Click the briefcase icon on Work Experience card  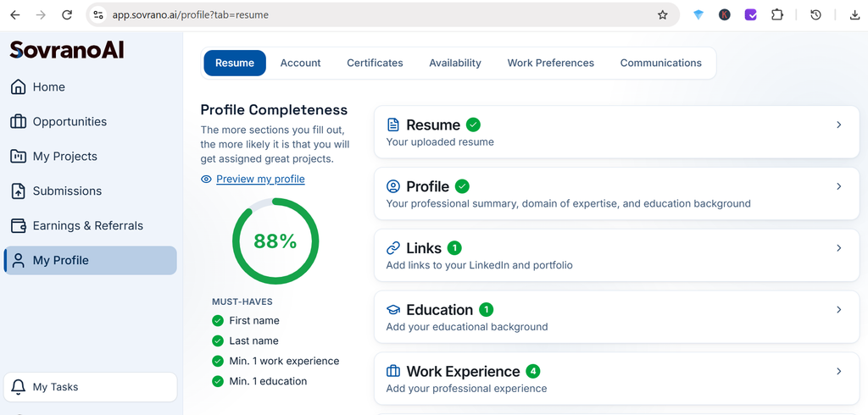[393, 371]
